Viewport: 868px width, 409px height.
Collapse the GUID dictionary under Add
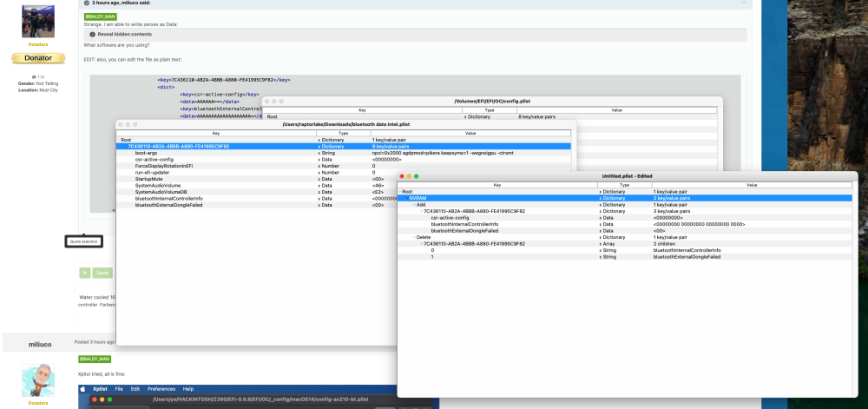[x=421, y=211]
